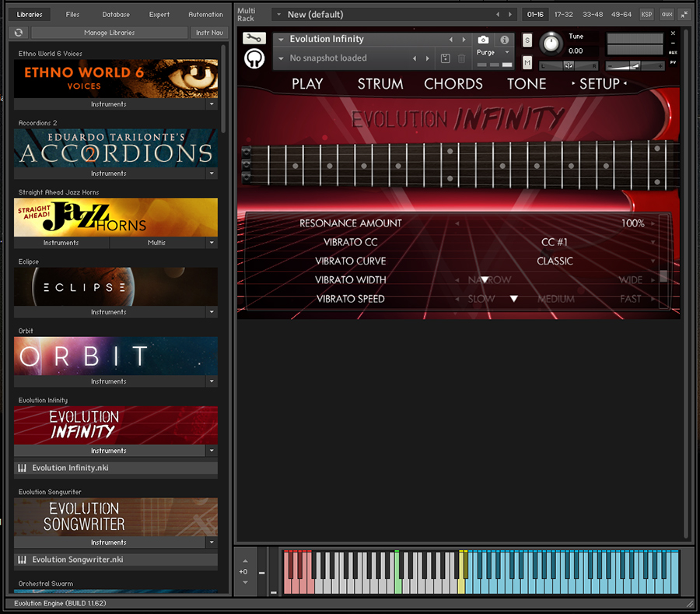Viewport: 700px width, 614px height.
Task: Adjust the instrument volume slider
Action: (635, 66)
